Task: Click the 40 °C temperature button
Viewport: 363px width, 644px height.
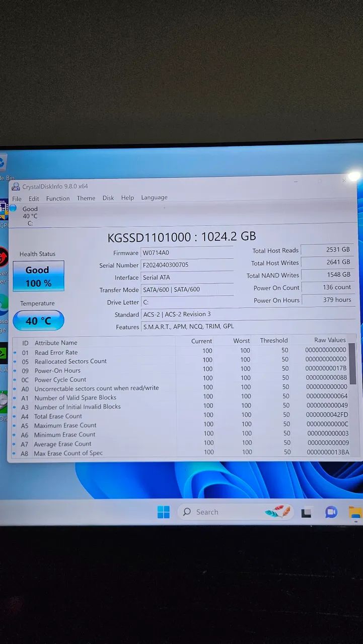Action: [38, 320]
